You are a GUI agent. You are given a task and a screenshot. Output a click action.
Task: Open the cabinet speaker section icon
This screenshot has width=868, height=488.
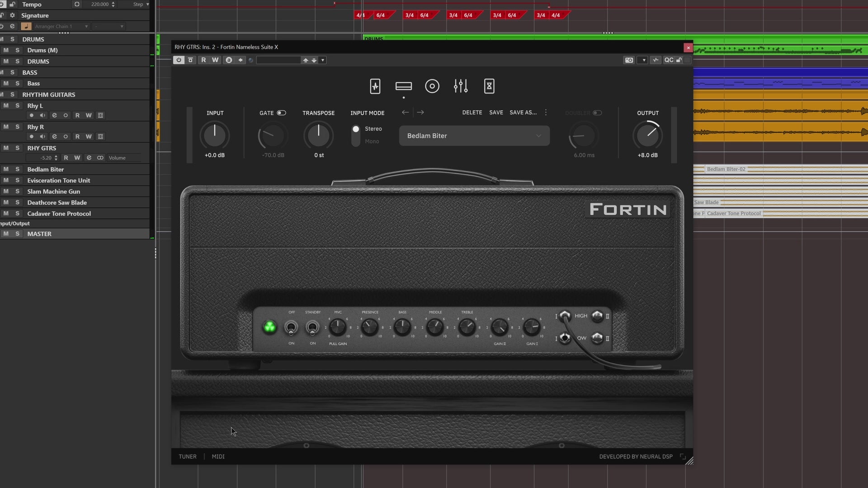[432, 86]
